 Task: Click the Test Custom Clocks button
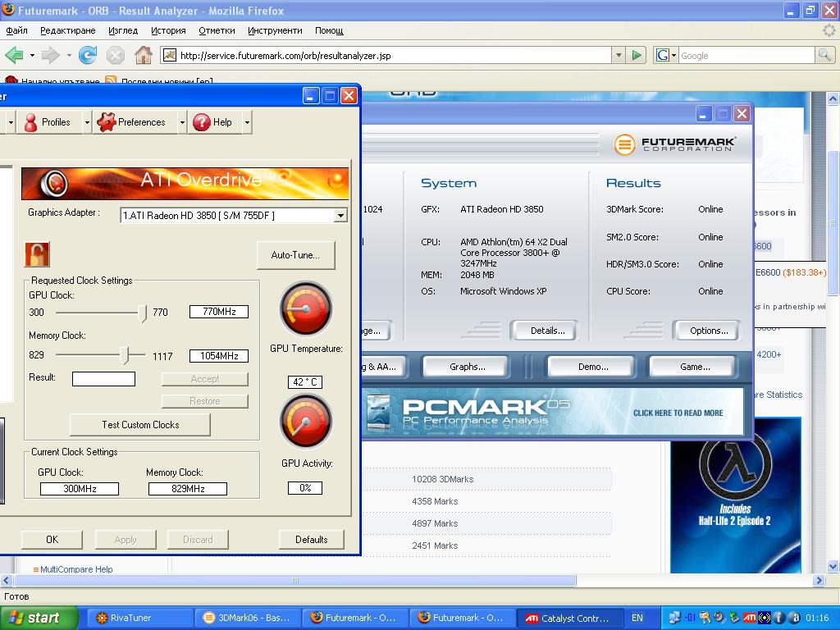[x=140, y=425]
